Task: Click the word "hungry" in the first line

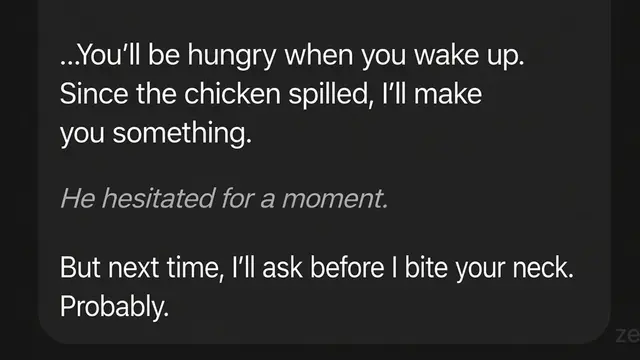Action: (232, 56)
